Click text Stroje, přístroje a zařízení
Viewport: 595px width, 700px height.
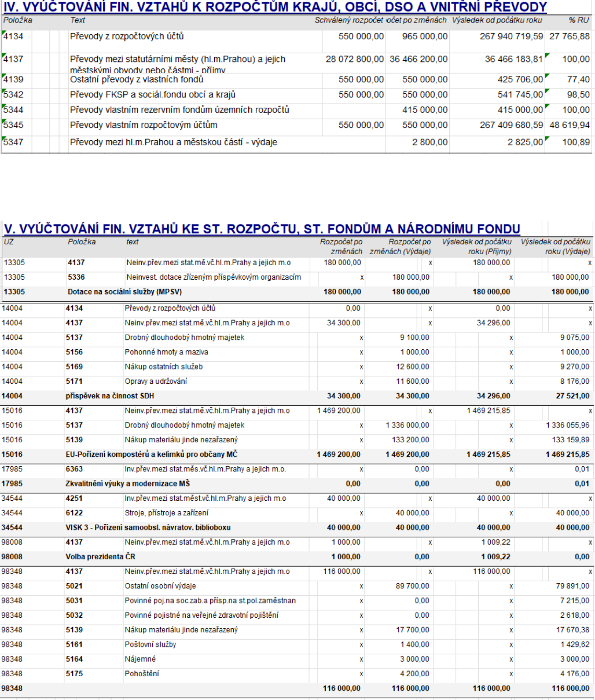[x=167, y=513]
